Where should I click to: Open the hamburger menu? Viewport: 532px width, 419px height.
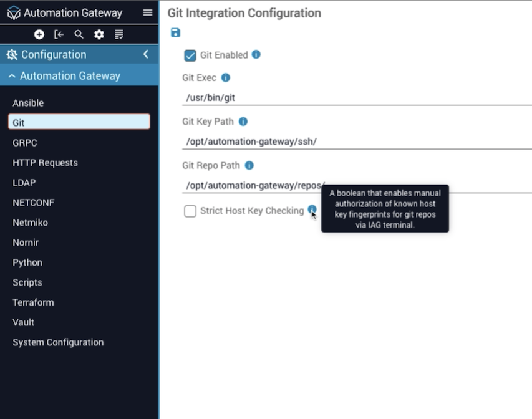point(148,12)
